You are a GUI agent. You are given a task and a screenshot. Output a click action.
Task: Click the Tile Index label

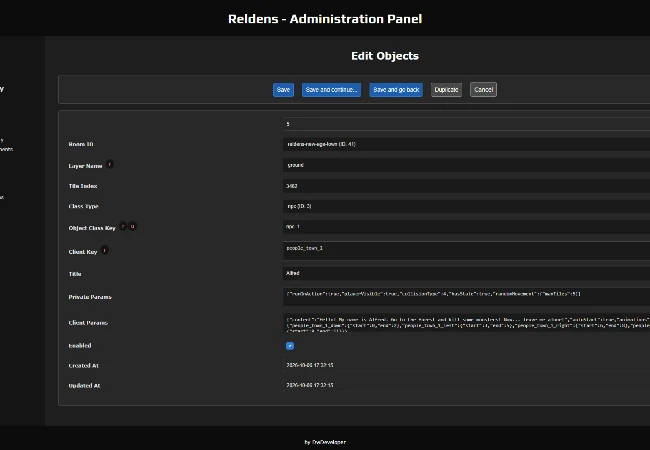pos(83,186)
